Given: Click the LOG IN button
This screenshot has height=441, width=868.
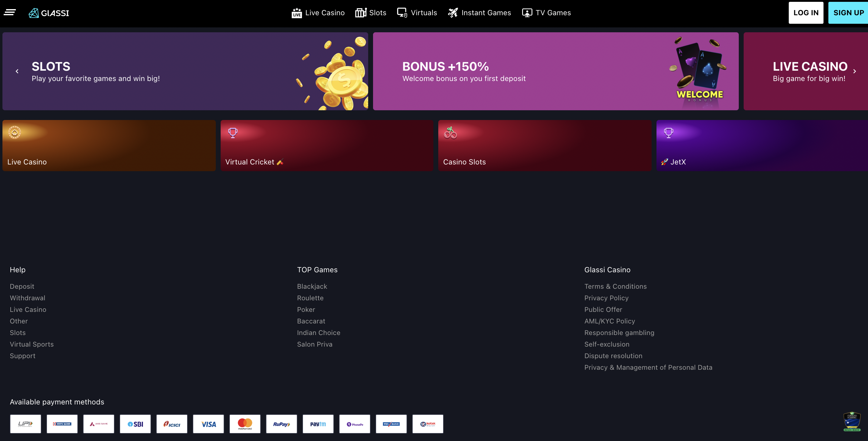Looking at the screenshot, I should [806, 13].
